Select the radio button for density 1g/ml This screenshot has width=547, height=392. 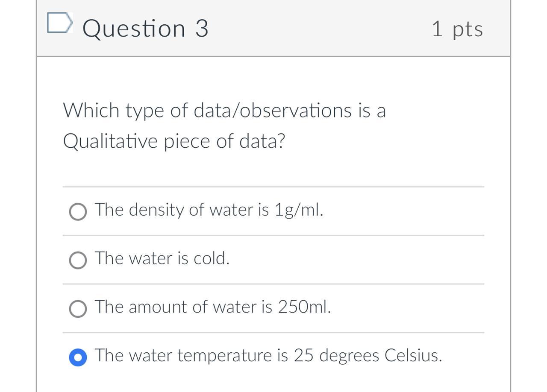(78, 211)
